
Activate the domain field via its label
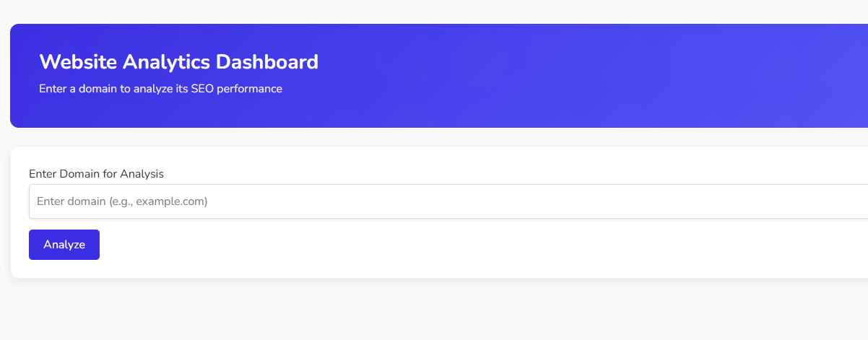pos(96,174)
